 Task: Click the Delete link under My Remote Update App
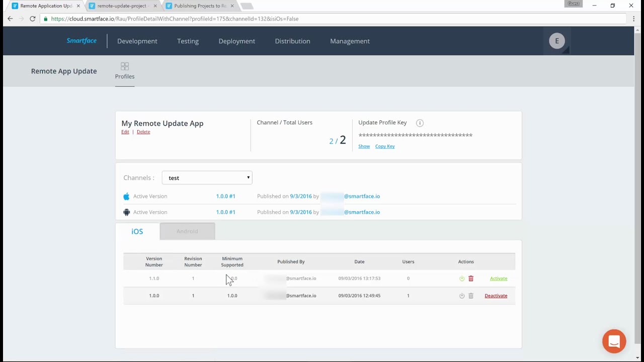[143, 132]
